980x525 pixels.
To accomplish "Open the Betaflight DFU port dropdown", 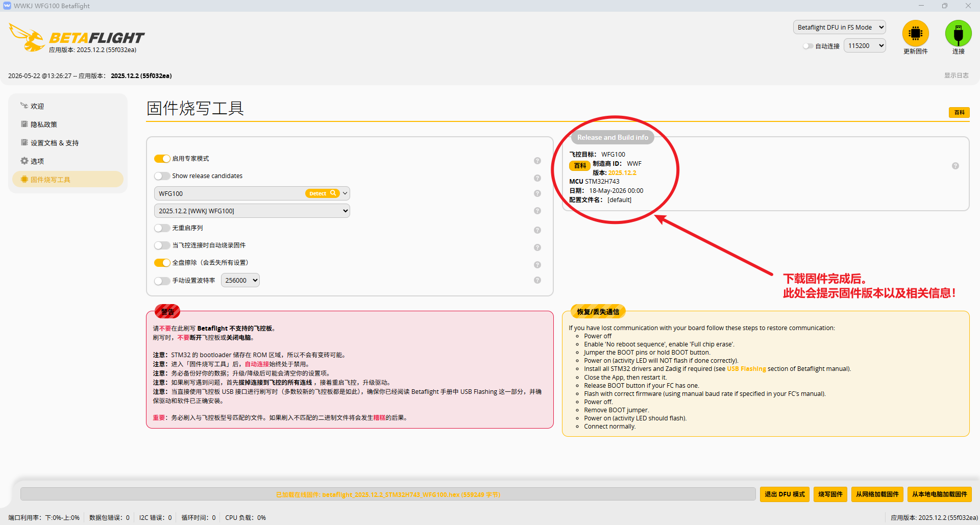I will click(839, 27).
